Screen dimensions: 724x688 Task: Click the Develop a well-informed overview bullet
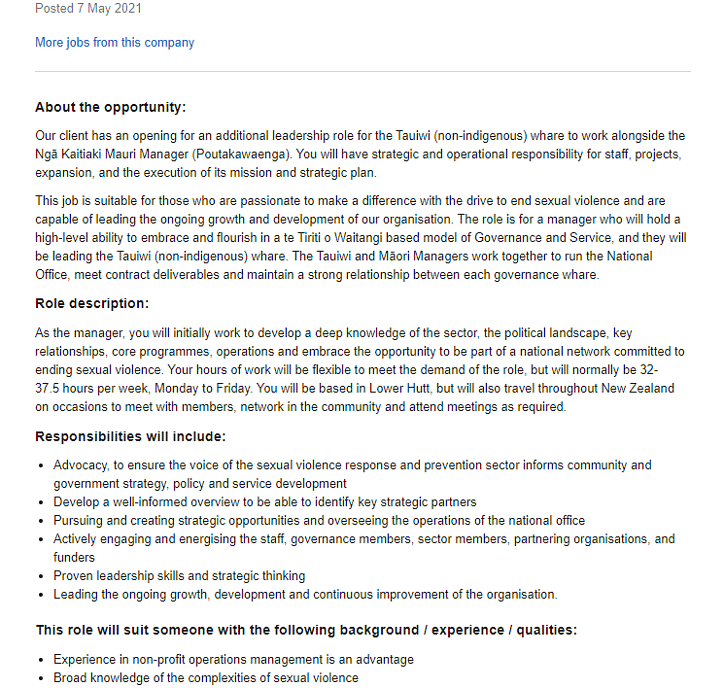click(x=265, y=502)
